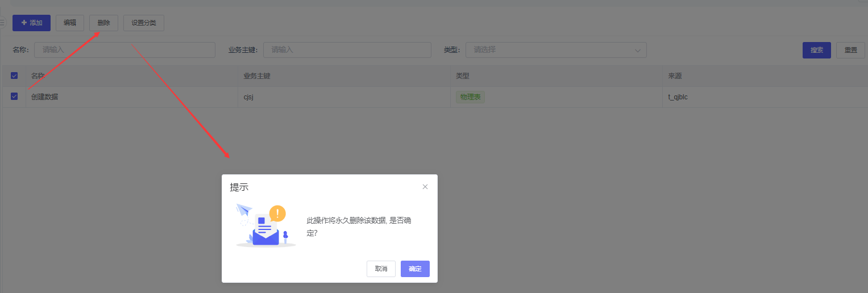Image resolution: width=868 pixels, height=293 pixels.
Task: Click the 业务主键 column header
Action: click(x=257, y=76)
